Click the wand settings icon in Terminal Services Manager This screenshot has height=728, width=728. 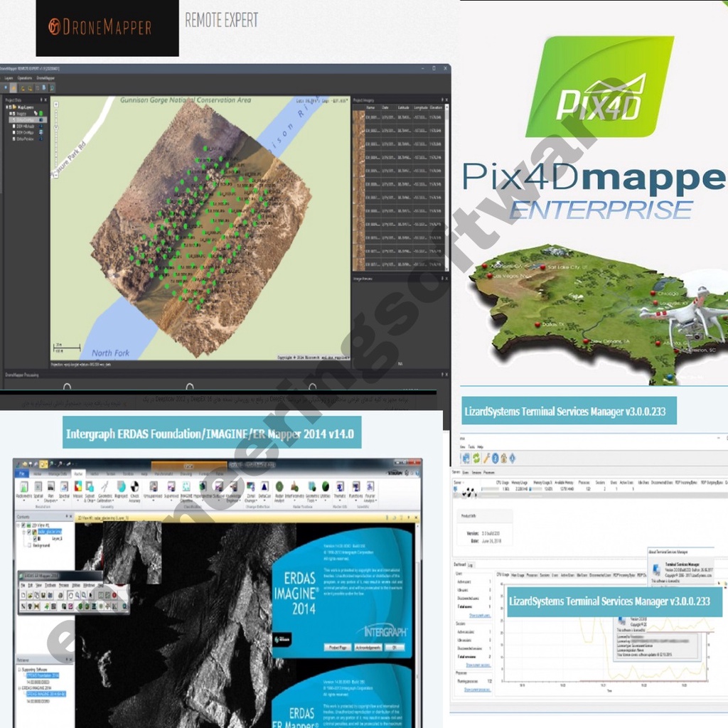point(486,459)
